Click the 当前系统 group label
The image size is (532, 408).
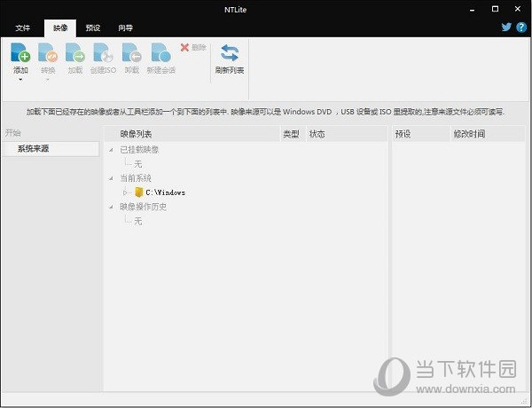(136, 178)
